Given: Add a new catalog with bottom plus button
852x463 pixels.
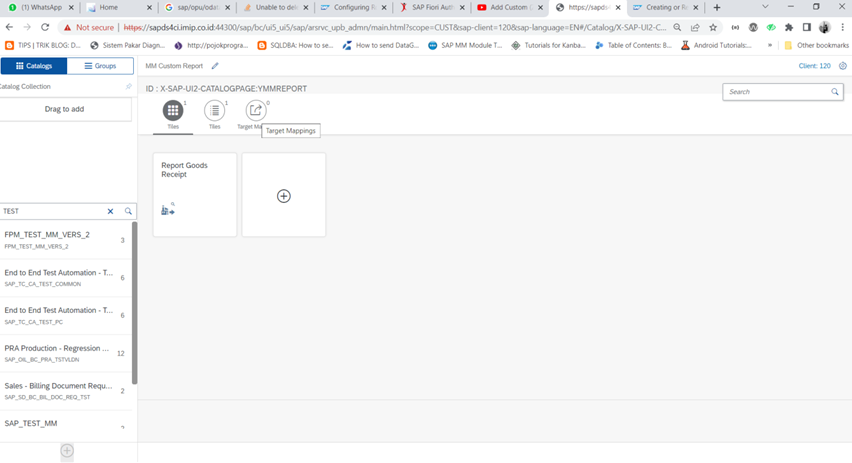Looking at the screenshot, I should tap(67, 451).
